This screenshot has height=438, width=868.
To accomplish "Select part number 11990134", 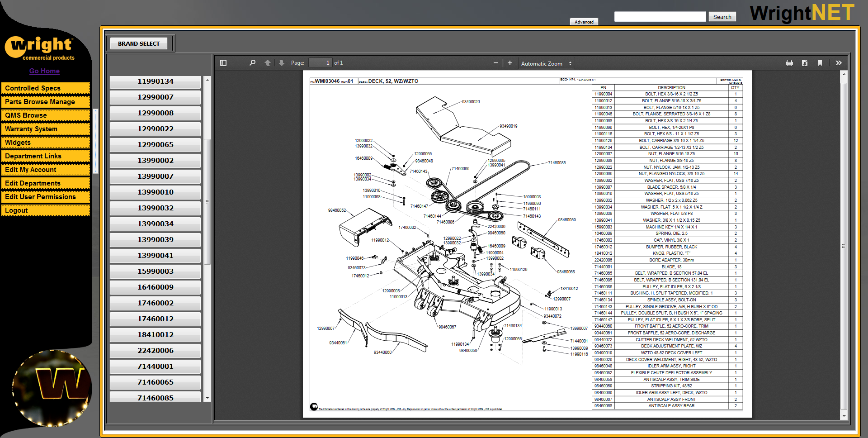I will 156,81.
